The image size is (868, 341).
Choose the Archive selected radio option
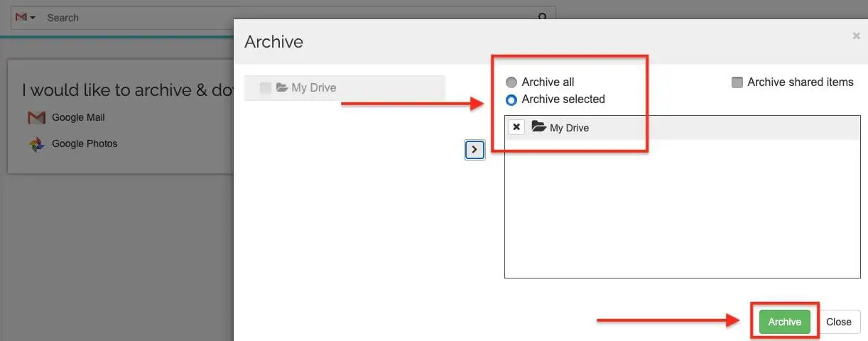coord(511,99)
